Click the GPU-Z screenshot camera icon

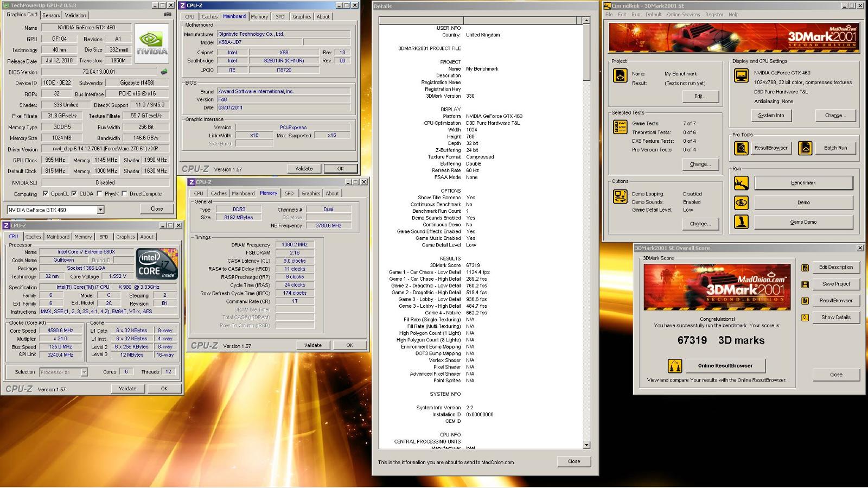(x=168, y=15)
